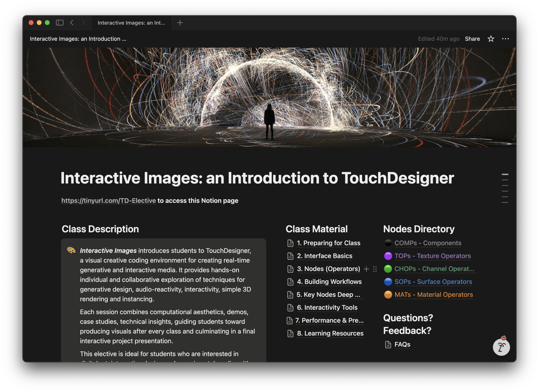Click the page icon beside Interface Basics
Screen dimensions: 539x392
pyautogui.click(x=290, y=256)
